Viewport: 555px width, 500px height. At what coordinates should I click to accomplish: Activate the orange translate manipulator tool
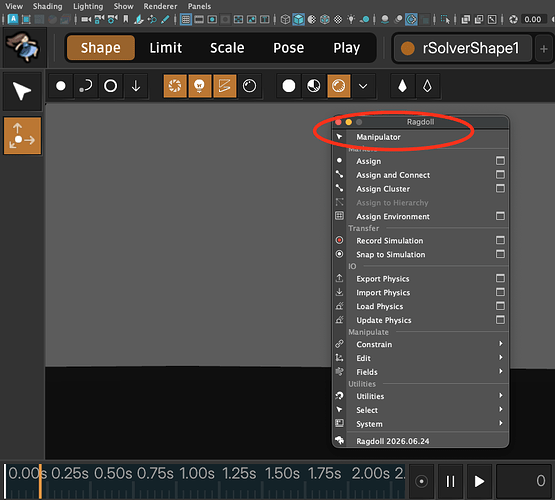(x=22, y=136)
